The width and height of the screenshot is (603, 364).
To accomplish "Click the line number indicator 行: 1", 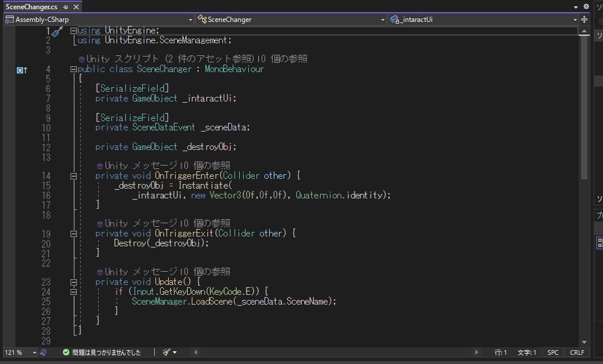I will coord(500,352).
